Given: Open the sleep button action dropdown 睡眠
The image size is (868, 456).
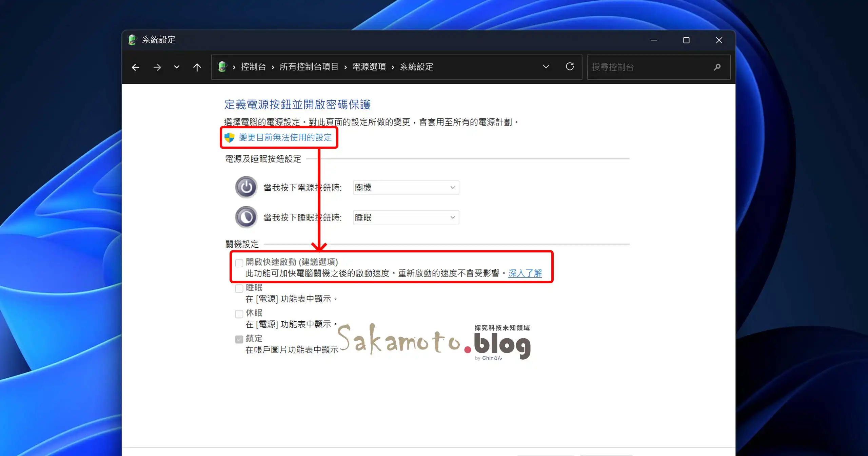Looking at the screenshot, I should pyautogui.click(x=406, y=217).
